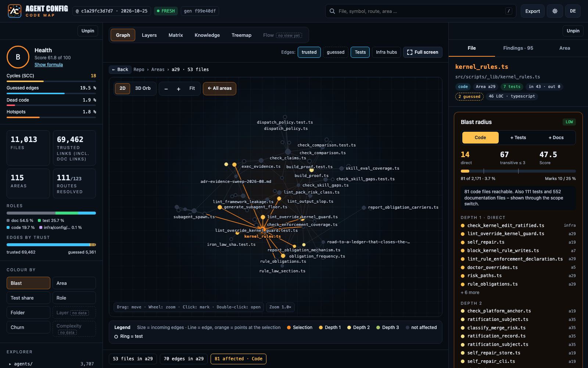Click the Full screen expand icon
This screenshot has width=588, height=368.
tap(410, 52)
